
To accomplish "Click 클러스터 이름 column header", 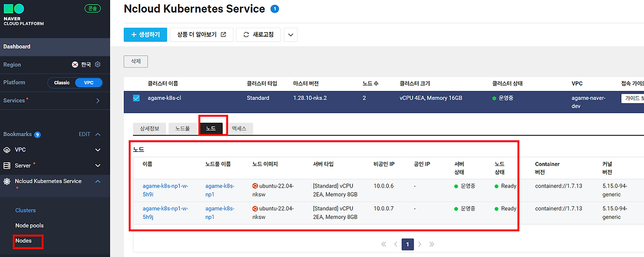I will click(163, 83).
